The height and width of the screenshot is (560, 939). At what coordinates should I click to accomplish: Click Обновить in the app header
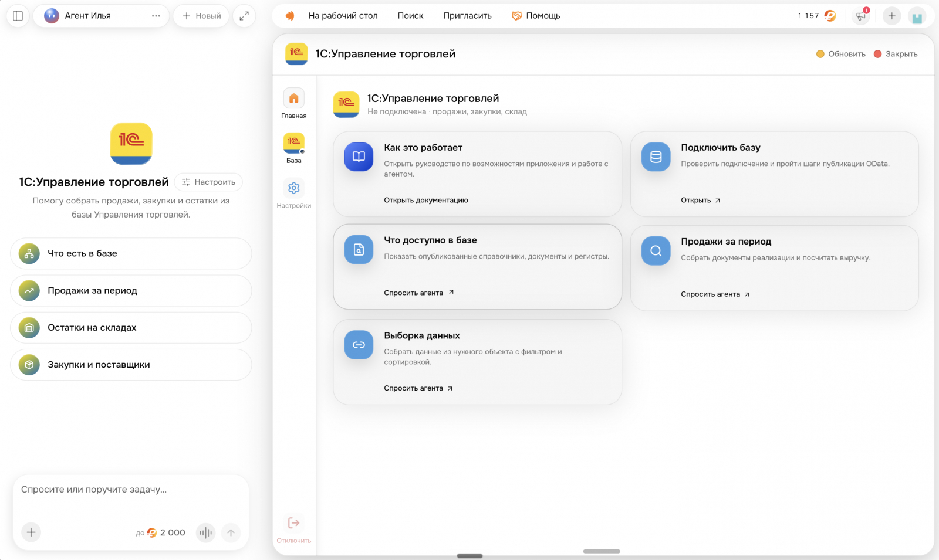tap(841, 54)
